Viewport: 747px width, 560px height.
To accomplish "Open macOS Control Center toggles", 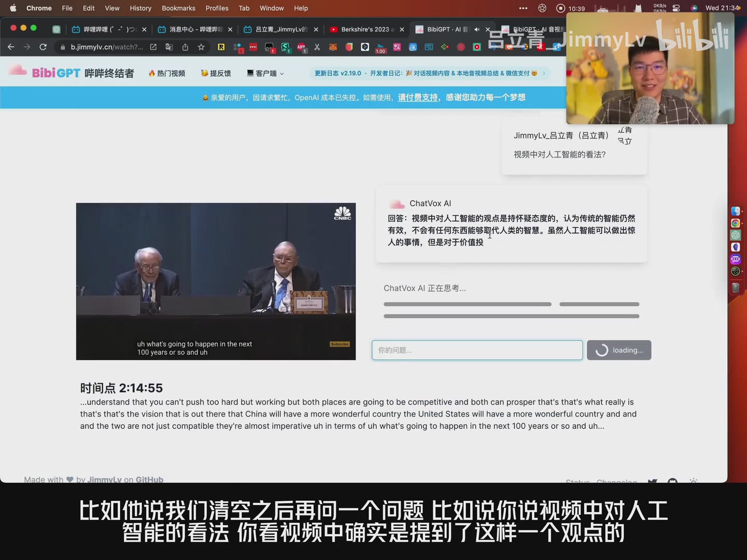I will coord(676,8).
